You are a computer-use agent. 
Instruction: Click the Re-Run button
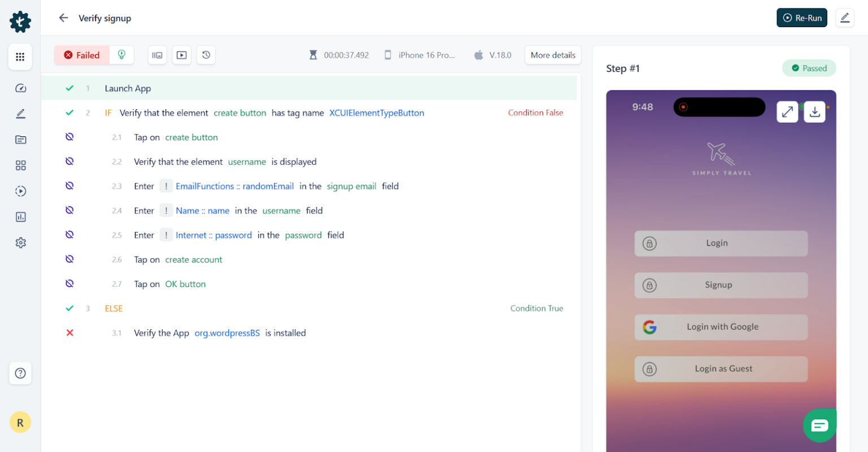pyautogui.click(x=801, y=18)
